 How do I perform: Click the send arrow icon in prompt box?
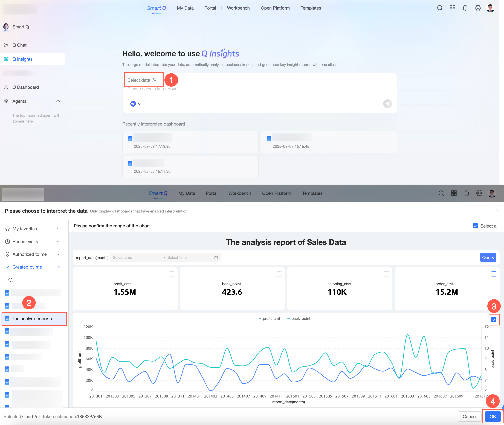(387, 104)
